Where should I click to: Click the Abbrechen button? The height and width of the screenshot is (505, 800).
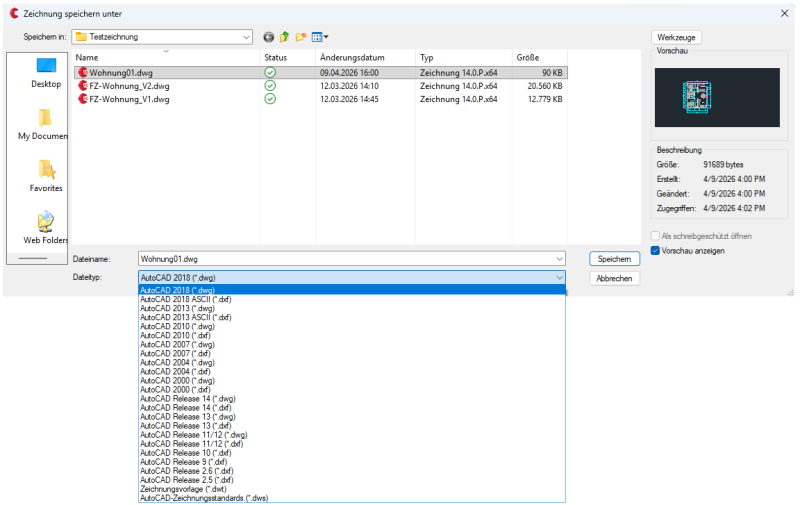613,278
